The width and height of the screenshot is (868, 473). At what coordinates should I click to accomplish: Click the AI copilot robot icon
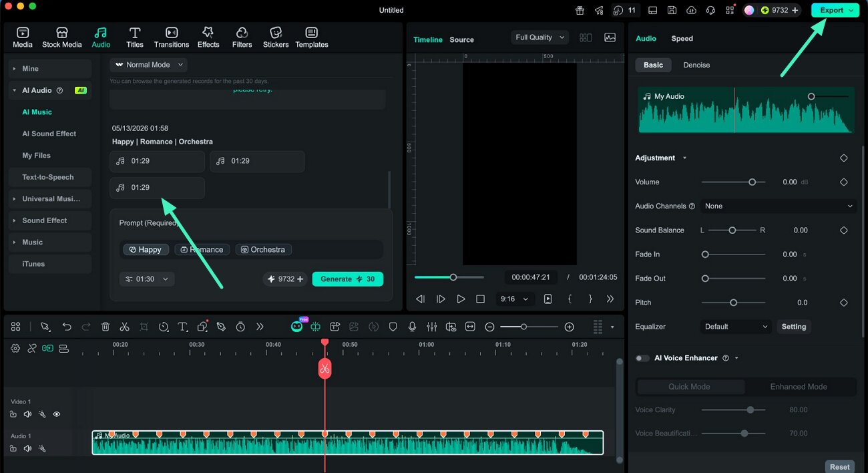[x=297, y=326]
